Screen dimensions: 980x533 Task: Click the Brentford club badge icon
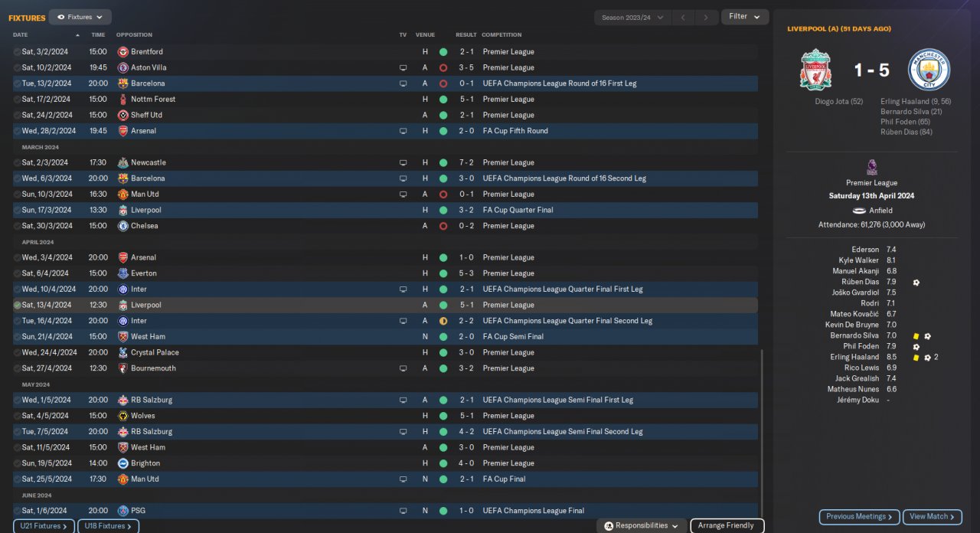pos(122,52)
